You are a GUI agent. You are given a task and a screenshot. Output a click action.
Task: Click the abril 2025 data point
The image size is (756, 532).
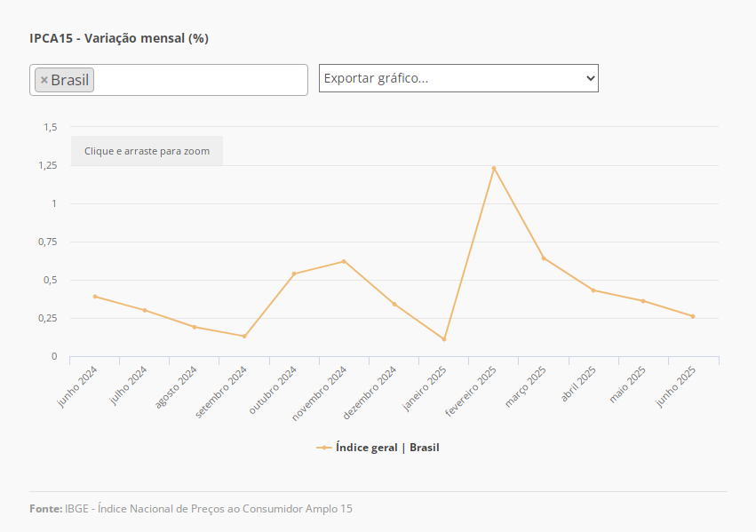593,290
